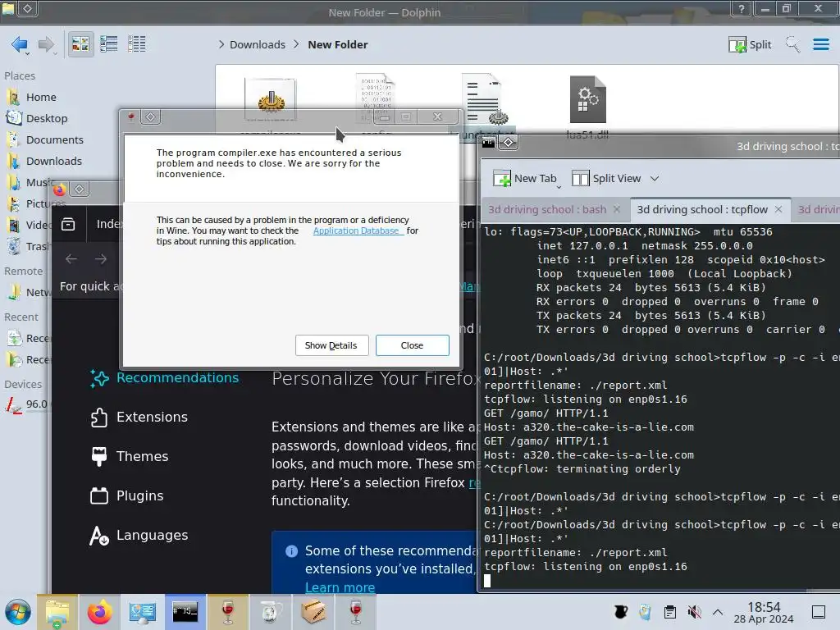Switch Dolphin to Icons view mode
The image size is (840, 630).
click(x=80, y=44)
